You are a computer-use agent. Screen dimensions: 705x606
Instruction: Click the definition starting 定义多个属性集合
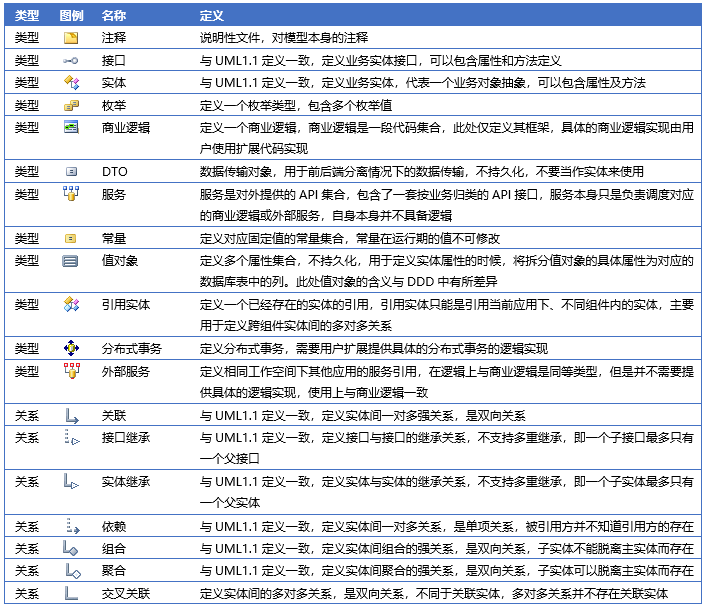446,271
